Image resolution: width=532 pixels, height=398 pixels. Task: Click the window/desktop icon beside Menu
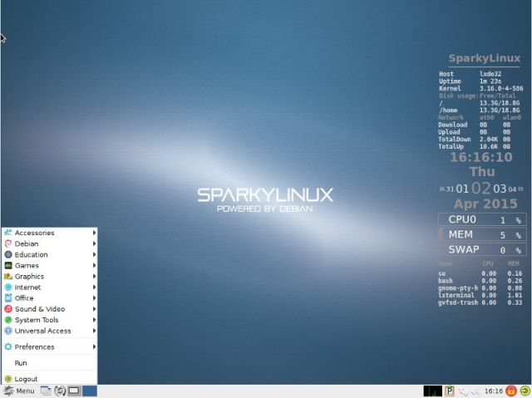tap(46, 391)
